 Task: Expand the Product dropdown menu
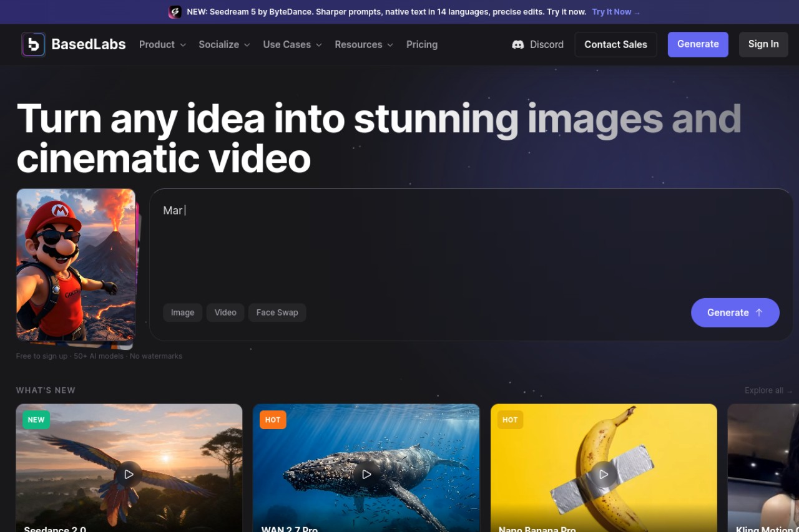(162, 44)
